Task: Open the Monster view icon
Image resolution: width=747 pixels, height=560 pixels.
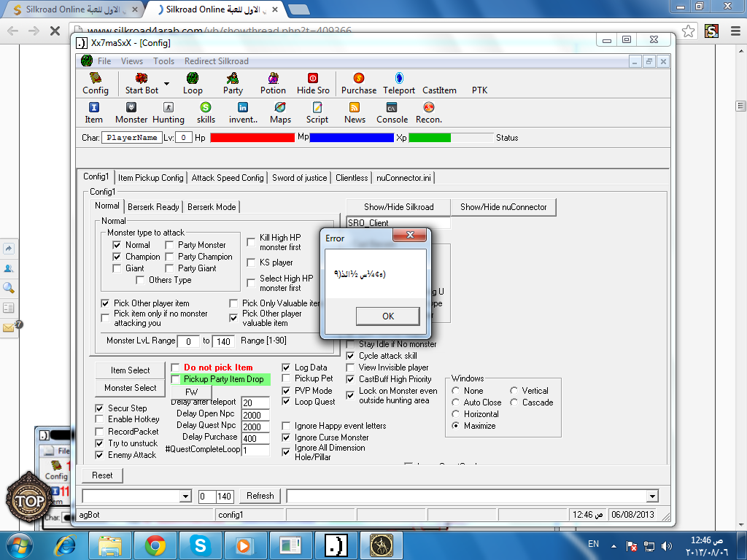Action: (131, 113)
